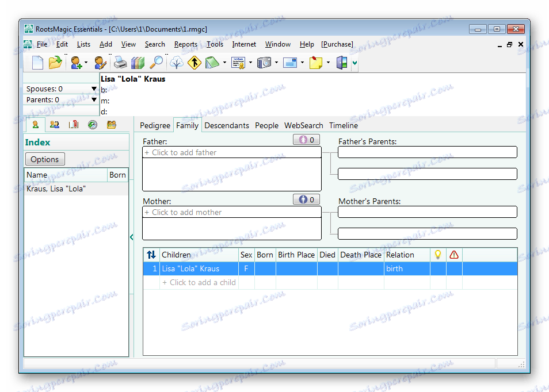Click the FamilySearch tree icon

coord(177,63)
